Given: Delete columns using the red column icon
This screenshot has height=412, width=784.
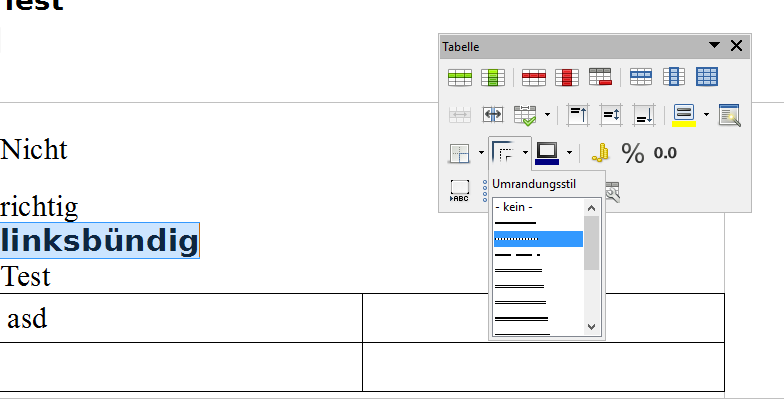Looking at the screenshot, I should coord(567,77).
